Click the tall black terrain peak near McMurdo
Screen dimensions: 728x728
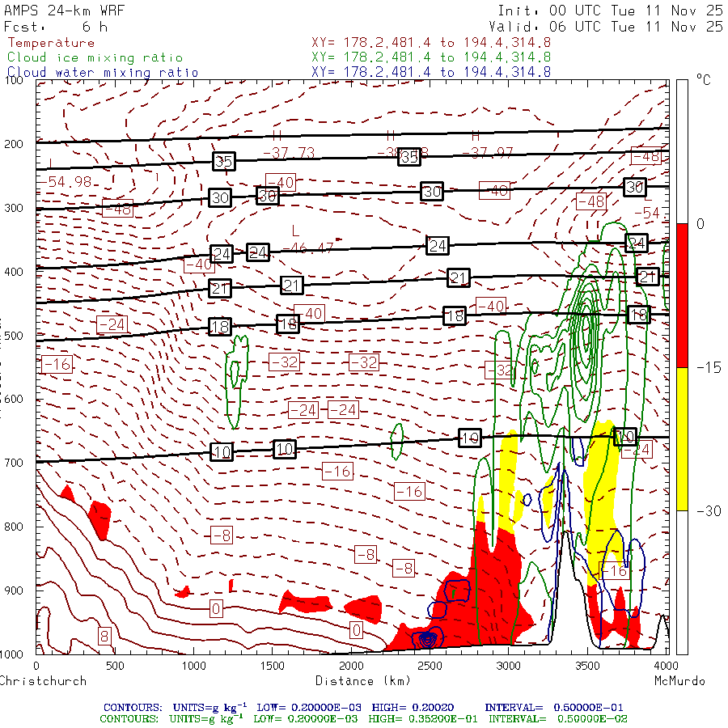565,590
